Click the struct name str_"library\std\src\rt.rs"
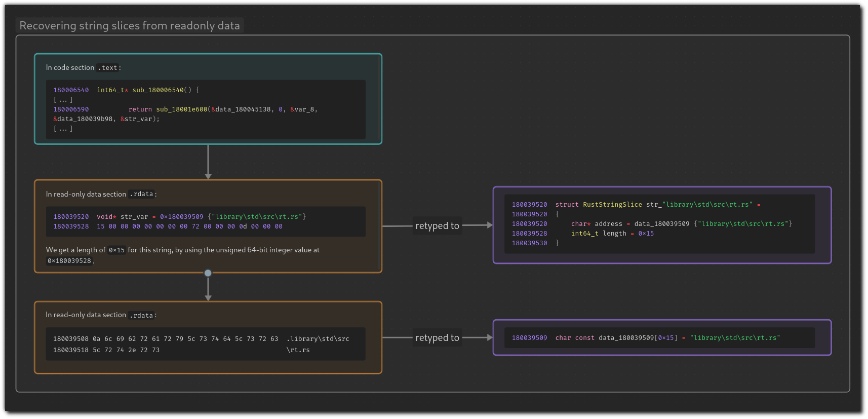The width and height of the screenshot is (868, 419). tap(699, 205)
